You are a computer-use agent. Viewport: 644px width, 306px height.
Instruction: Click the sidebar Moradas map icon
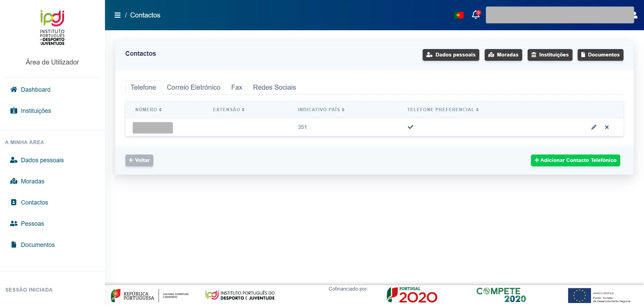(14, 181)
